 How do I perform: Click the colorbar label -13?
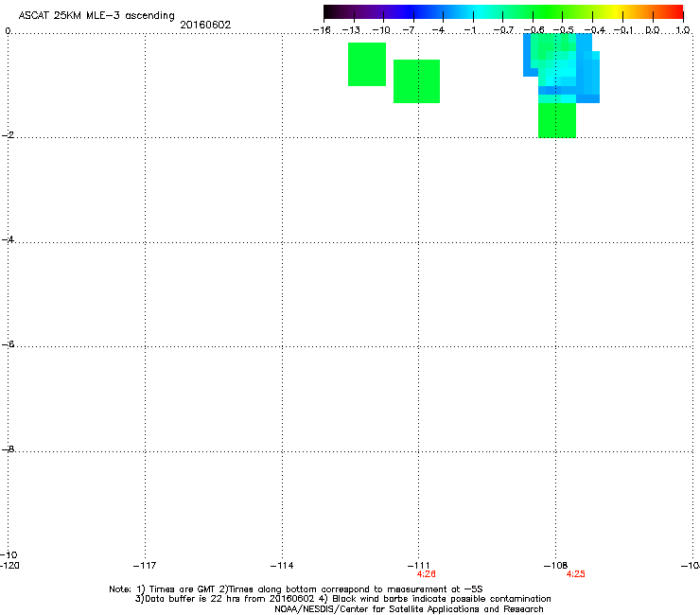click(351, 30)
